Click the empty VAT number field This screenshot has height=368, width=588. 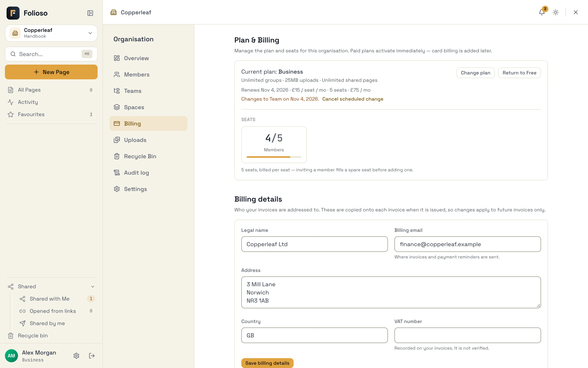click(468, 335)
